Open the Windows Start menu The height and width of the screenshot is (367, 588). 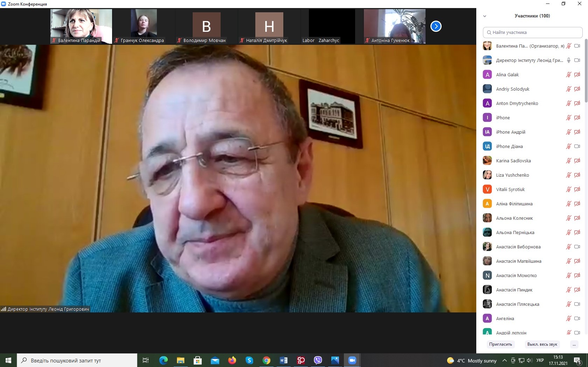click(8, 360)
